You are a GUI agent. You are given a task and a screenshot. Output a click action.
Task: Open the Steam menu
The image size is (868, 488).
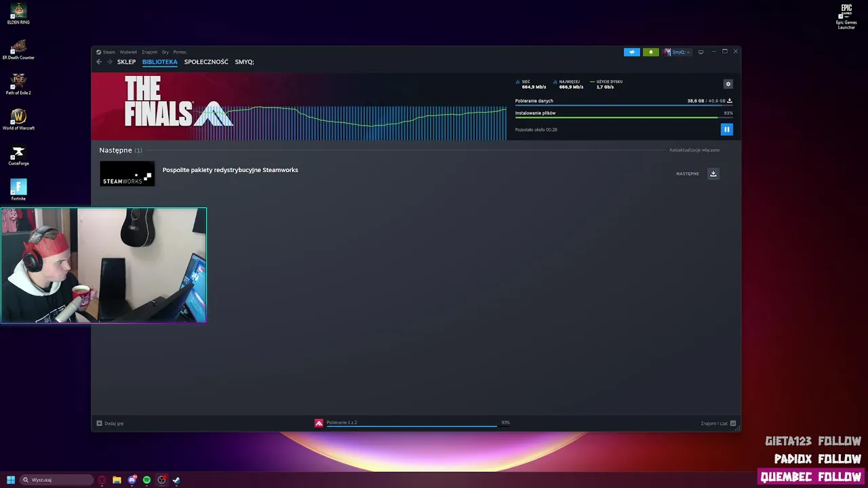106,52
